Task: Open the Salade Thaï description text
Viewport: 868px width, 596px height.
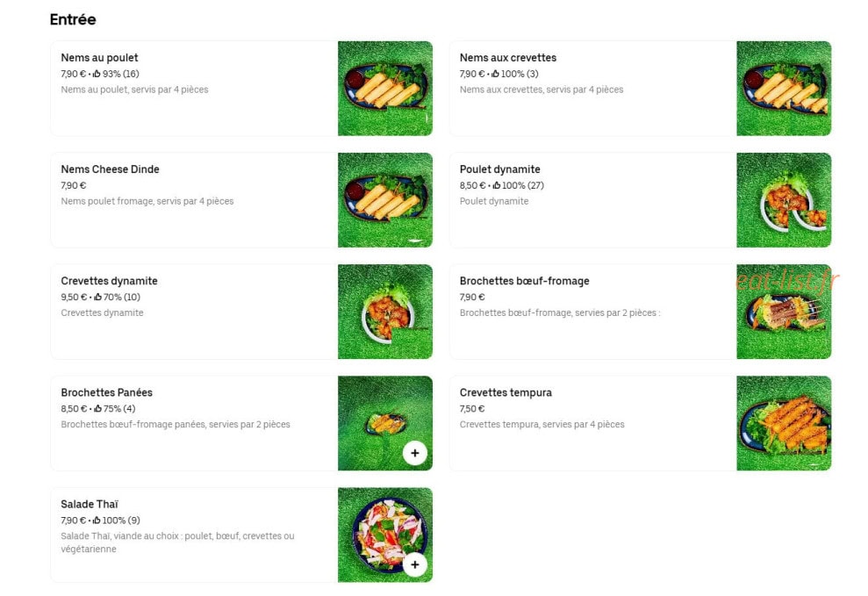Action: 177,542
